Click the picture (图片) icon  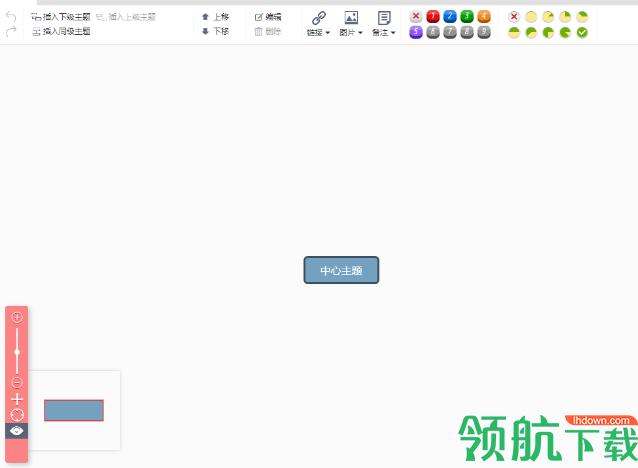pos(351,17)
